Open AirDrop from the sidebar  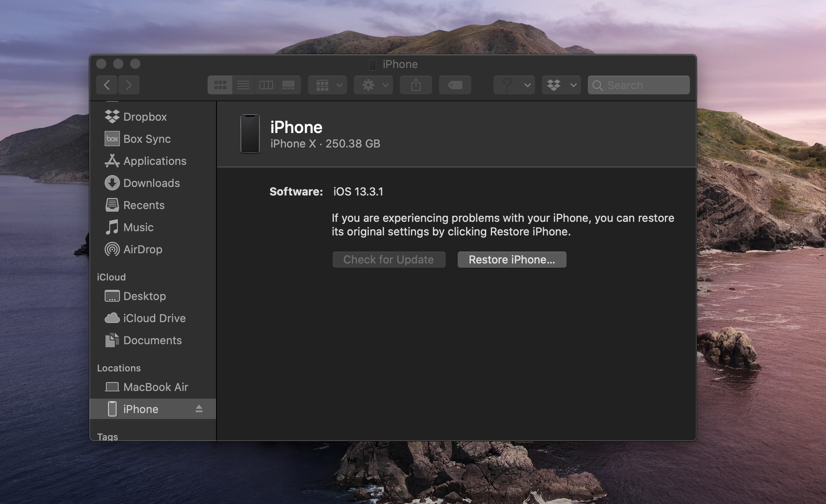142,249
